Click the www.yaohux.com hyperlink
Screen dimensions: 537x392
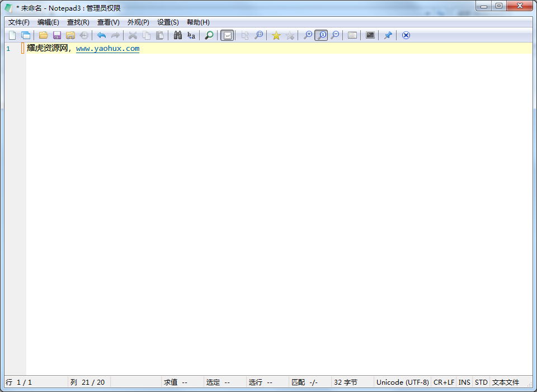coord(107,49)
